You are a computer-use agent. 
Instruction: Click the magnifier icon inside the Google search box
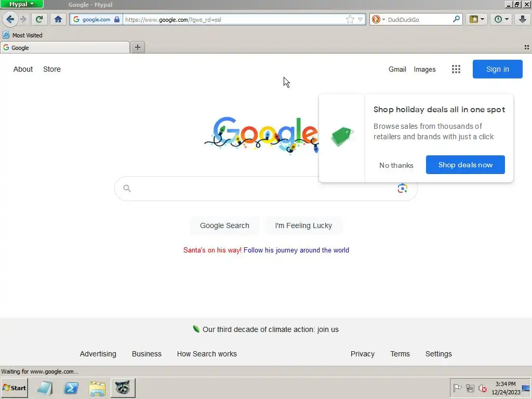click(127, 188)
